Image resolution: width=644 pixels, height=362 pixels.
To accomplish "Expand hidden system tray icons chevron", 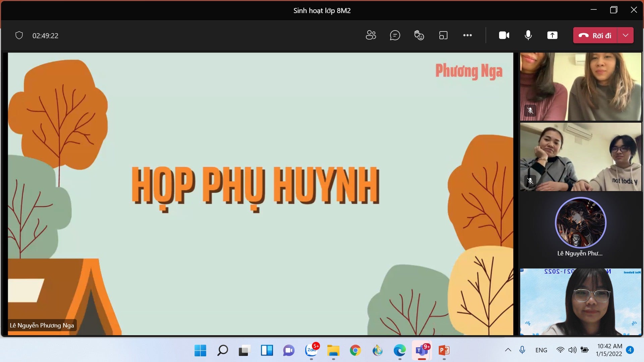I will click(508, 350).
